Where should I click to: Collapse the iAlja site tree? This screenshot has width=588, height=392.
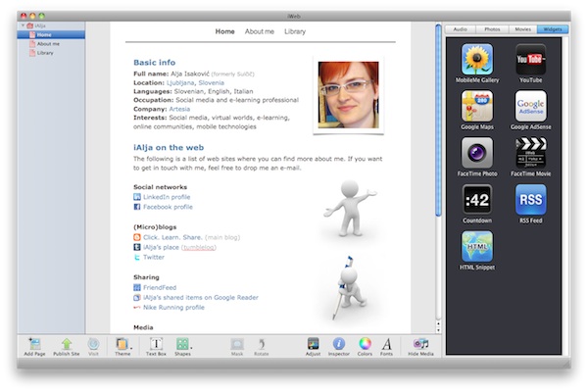coord(23,25)
